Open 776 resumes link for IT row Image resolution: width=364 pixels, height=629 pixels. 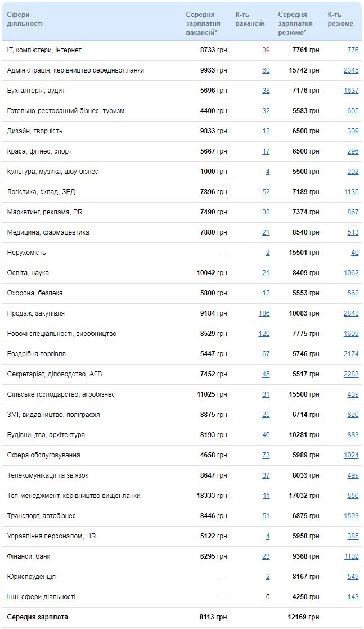353,50
